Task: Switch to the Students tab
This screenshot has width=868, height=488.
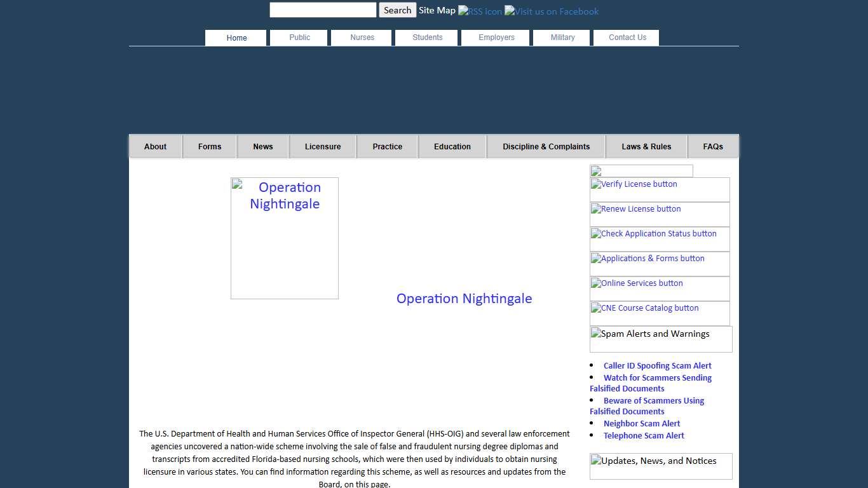Action: (426, 37)
